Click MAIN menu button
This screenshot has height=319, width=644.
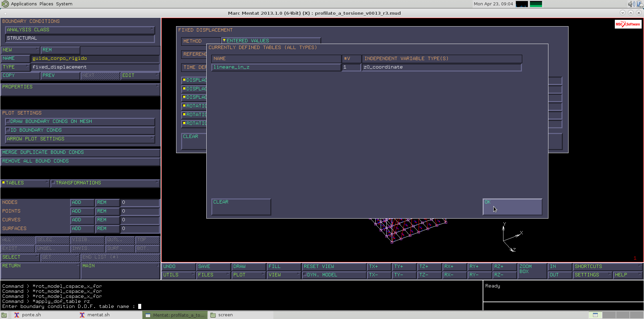coord(120,271)
